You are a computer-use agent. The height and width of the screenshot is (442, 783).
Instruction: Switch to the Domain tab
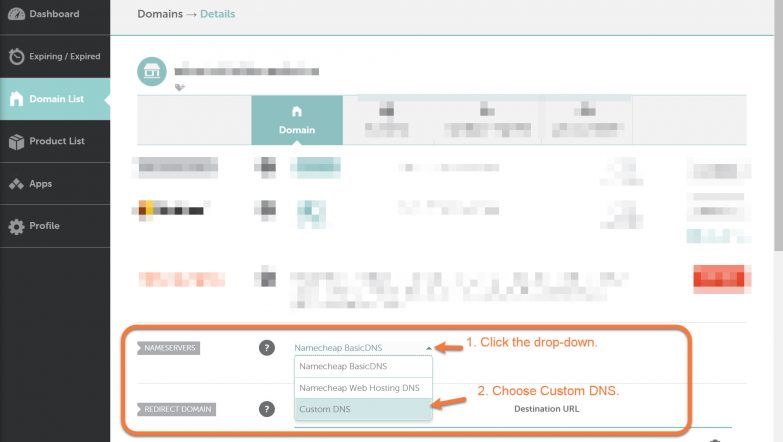(296, 121)
